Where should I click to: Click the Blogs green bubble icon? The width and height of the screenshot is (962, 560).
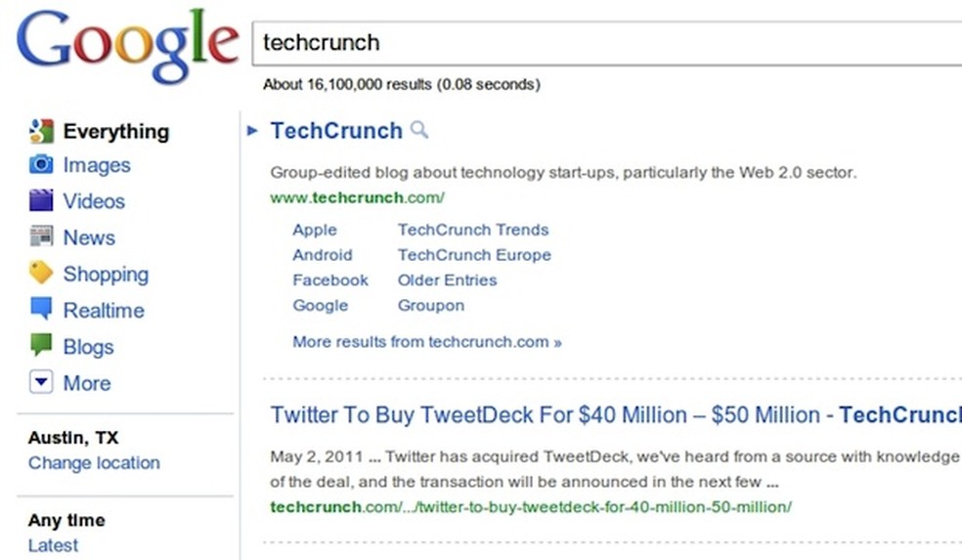pyautogui.click(x=41, y=346)
